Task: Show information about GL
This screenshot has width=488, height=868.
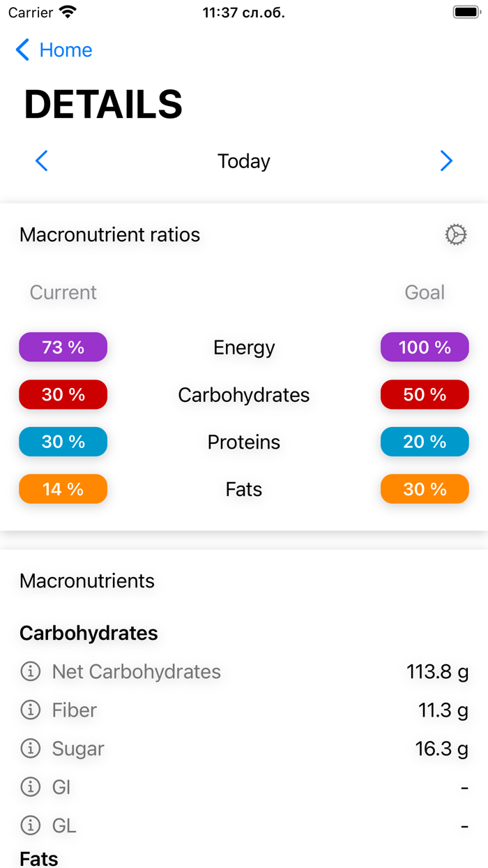Action: pyautogui.click(x=30, y=825)
